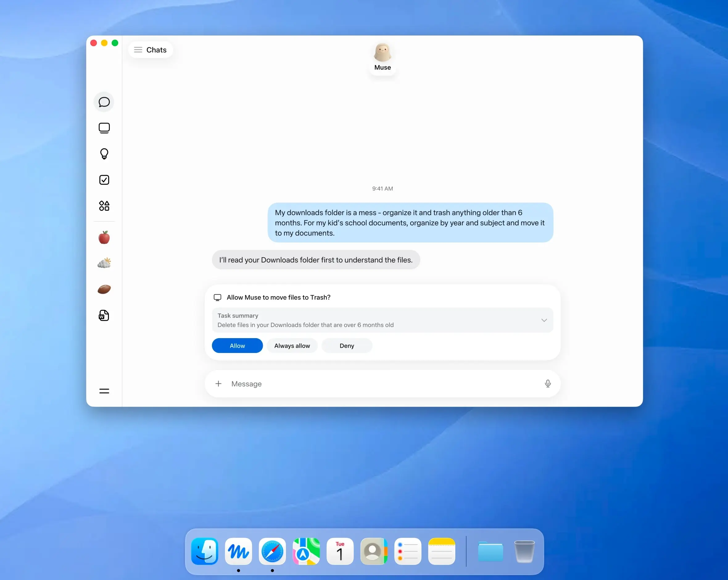Click the 'Delete files in your Downloads' summary text
Viewport: 728px width, 580px height.
[305, 325]
